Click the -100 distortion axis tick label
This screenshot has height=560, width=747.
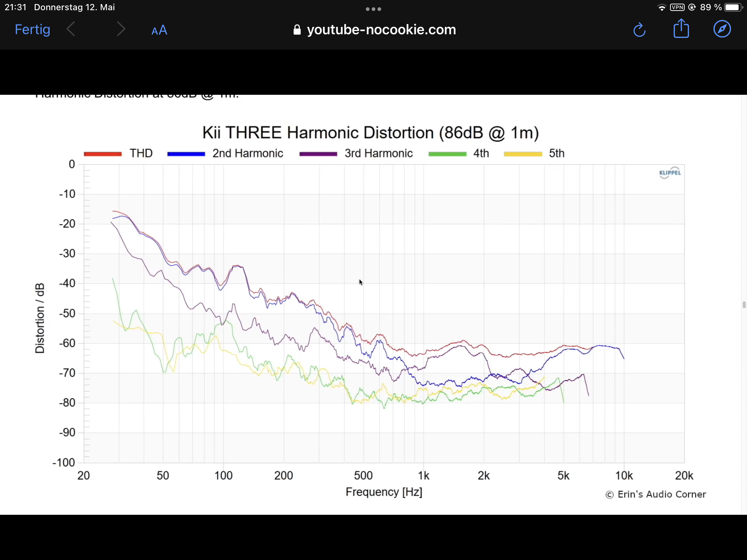pyautogui.click(x=64, y=463)
